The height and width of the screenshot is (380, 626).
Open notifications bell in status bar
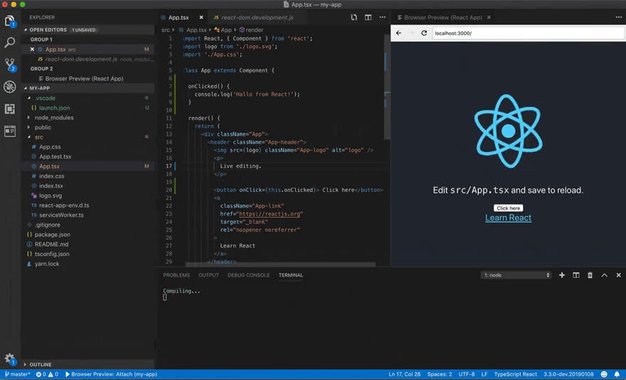[617, 374]
